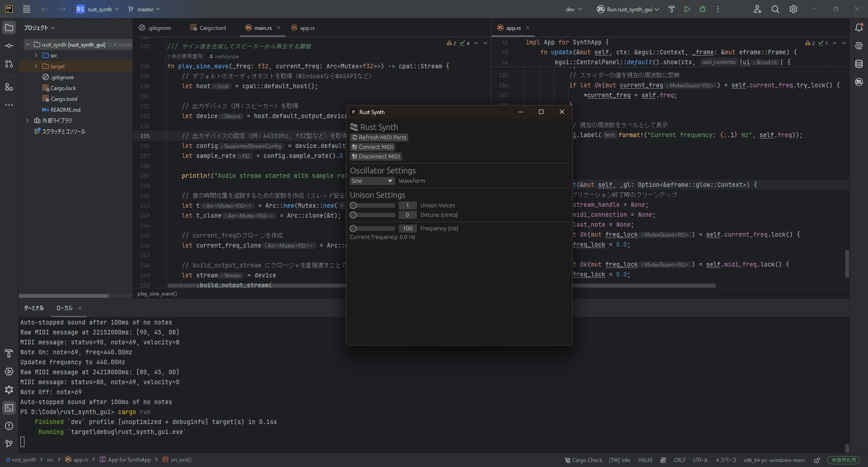The width and height of the screenshot is (868, 467).
Task: Click Frequency value field 100
Action: tap(407, 229)
